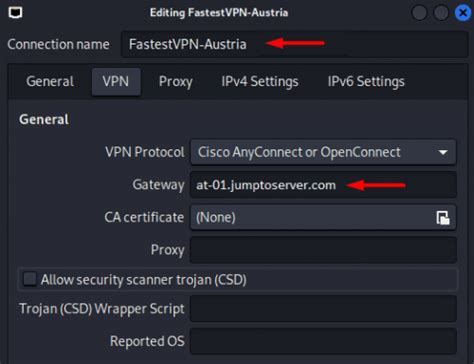This screenshot has width=474, height=364.
Task: Click the empty Proxy input field
Action: click(323, 250)
